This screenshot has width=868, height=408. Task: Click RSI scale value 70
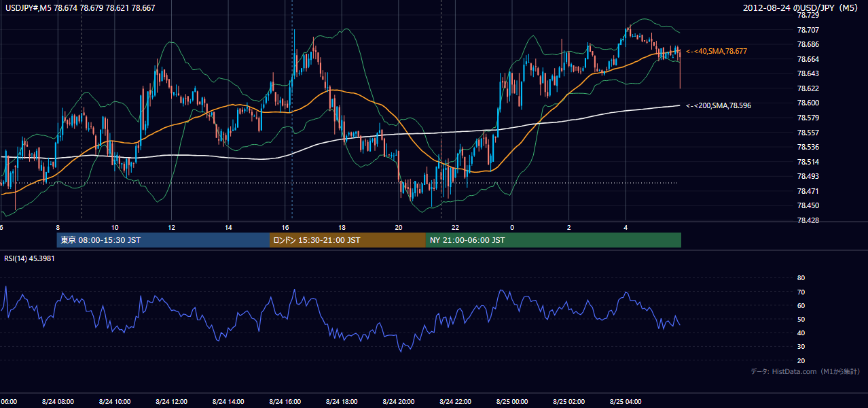pyautogui.click(x=801, y=292)
